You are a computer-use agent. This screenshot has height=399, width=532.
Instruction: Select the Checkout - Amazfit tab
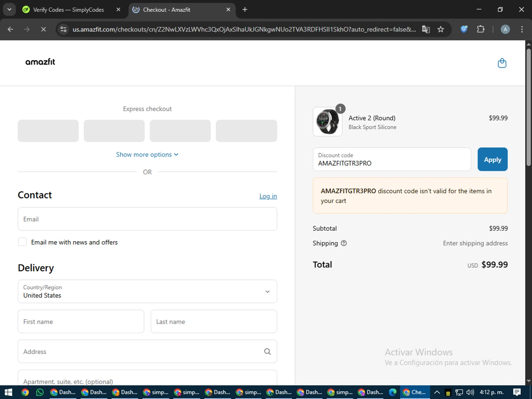click(x=181, y=10)
